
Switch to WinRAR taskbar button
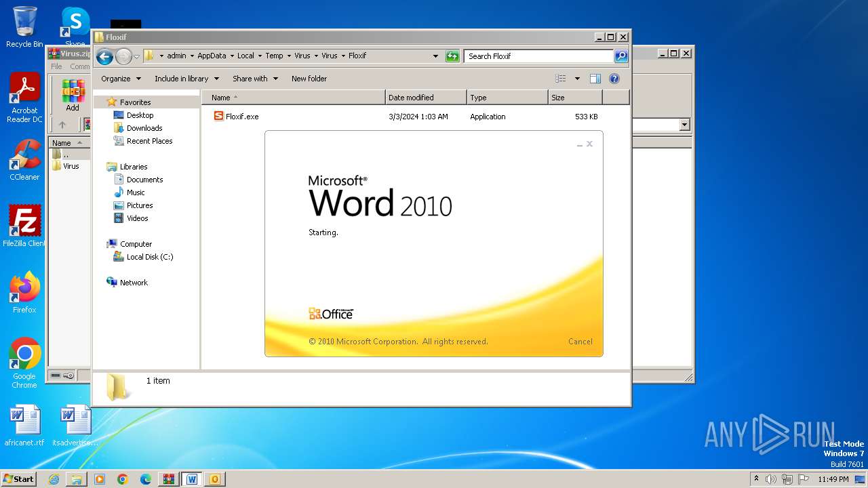pos(169,479)
